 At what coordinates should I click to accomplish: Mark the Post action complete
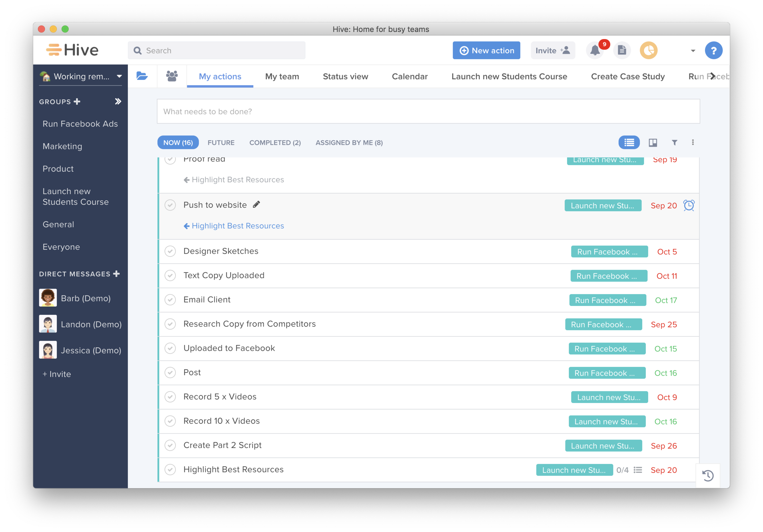170,372
